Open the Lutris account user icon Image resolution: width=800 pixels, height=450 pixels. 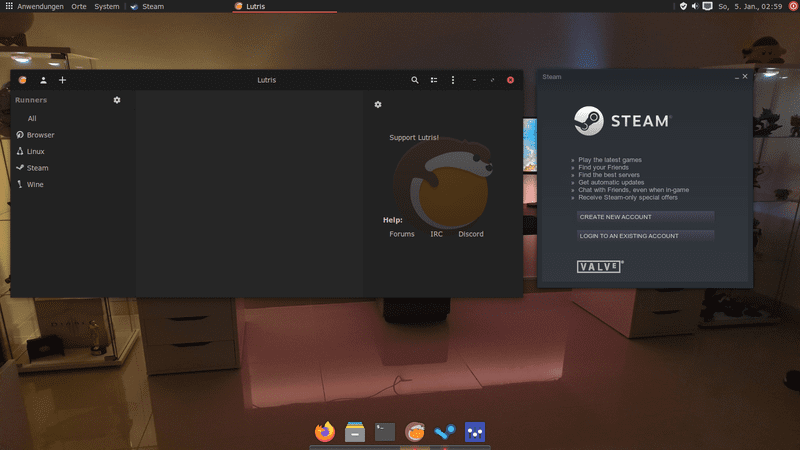pos(43,80)
